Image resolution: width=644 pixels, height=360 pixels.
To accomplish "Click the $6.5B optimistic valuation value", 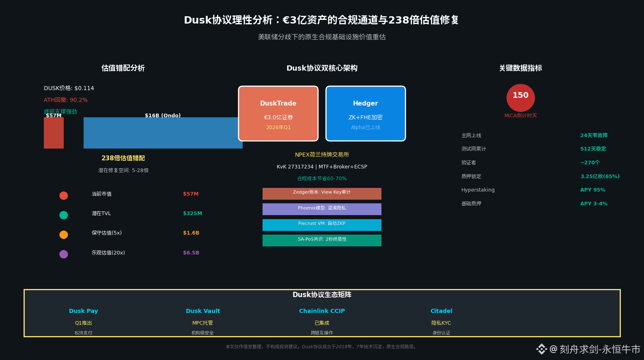I will [x=191, y=253].
